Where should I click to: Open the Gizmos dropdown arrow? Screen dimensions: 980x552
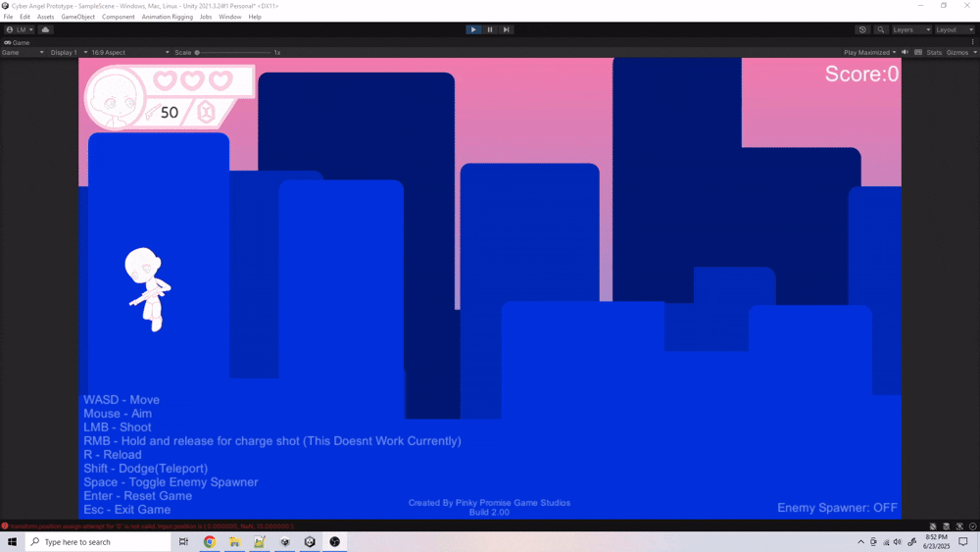point(975,53)
